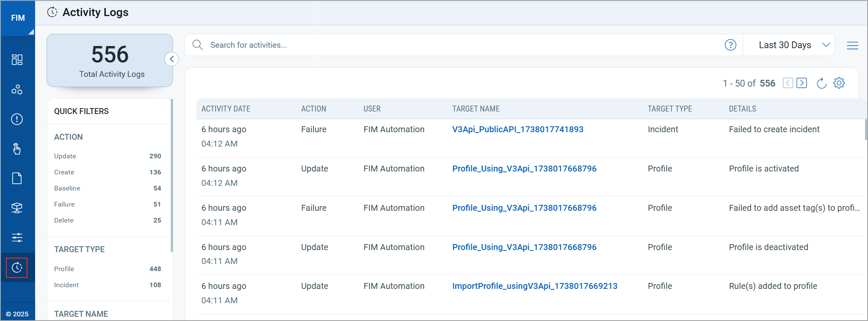This screenshot has height=321, width=868.
Task: Click in the Search for activities field
Action: 463,45
